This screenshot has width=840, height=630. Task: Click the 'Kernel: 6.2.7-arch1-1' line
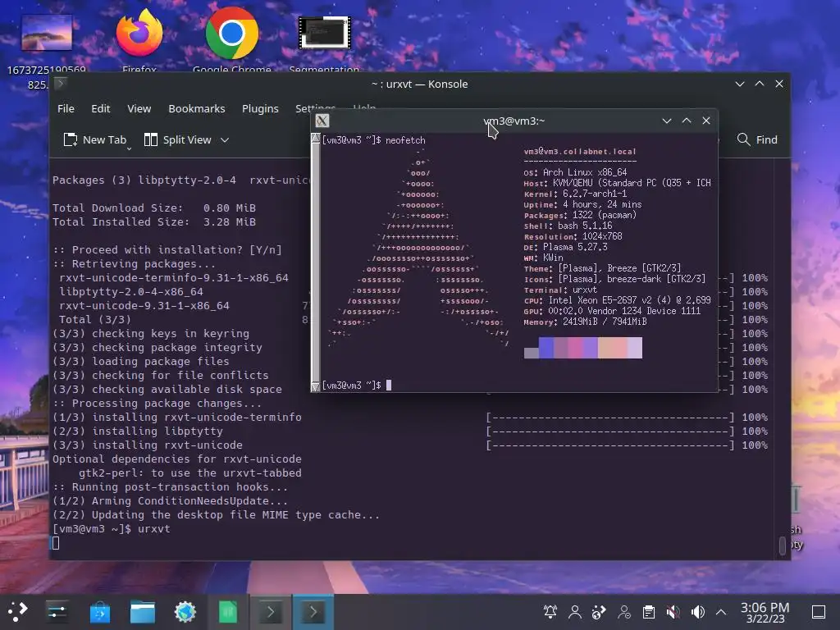(x=575, y=194)
